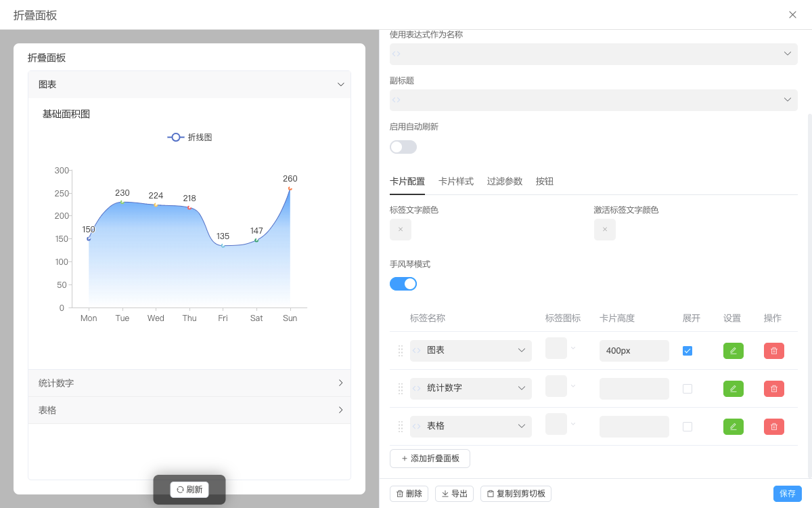Switch to the 过滤参数 tab
This screenshot has height=508, width=812.
coord(504,181)
